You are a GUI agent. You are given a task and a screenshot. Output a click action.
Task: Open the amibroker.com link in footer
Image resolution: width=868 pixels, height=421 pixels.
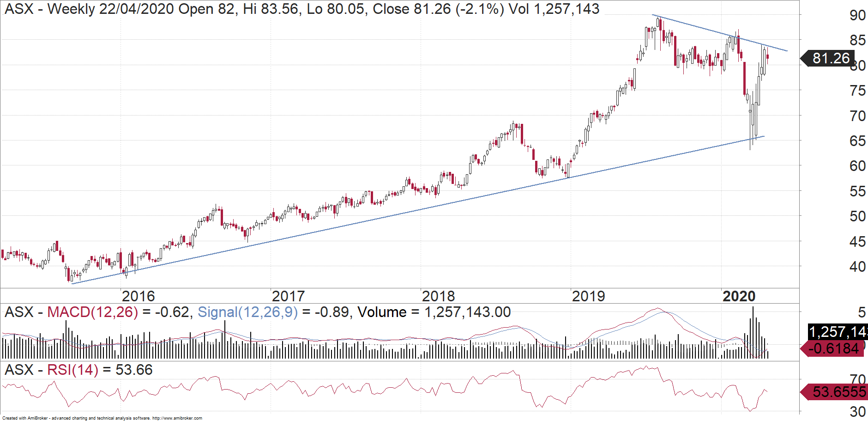(x=177, y=418)
